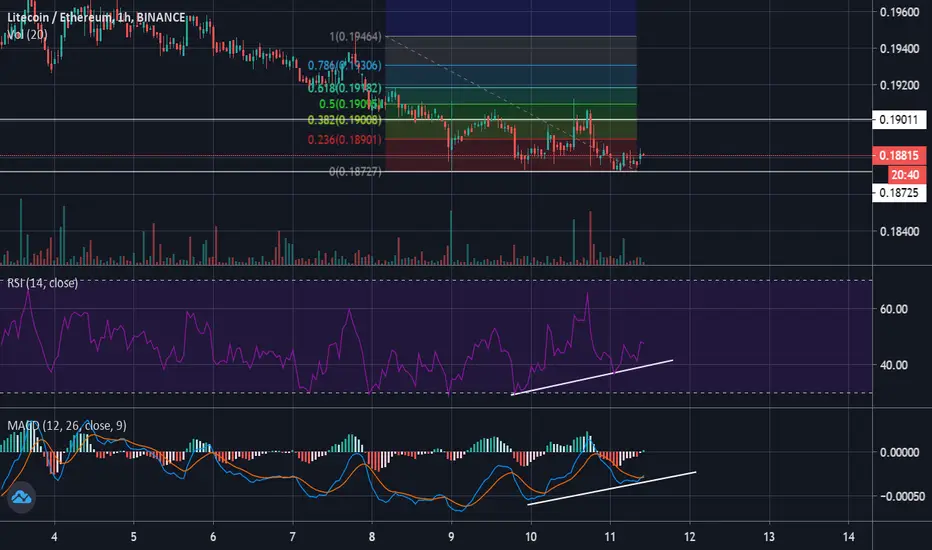The height and width of the screenshot is (550, 932).
Task: Select the Fibonacci 0.382(0.19008) level label
Action: pos(345,120)
